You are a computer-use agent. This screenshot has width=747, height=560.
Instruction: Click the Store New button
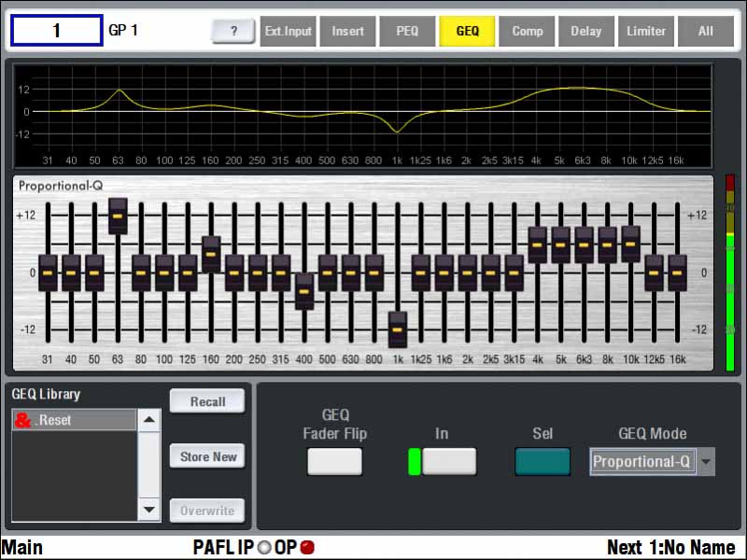coord(207,456)
